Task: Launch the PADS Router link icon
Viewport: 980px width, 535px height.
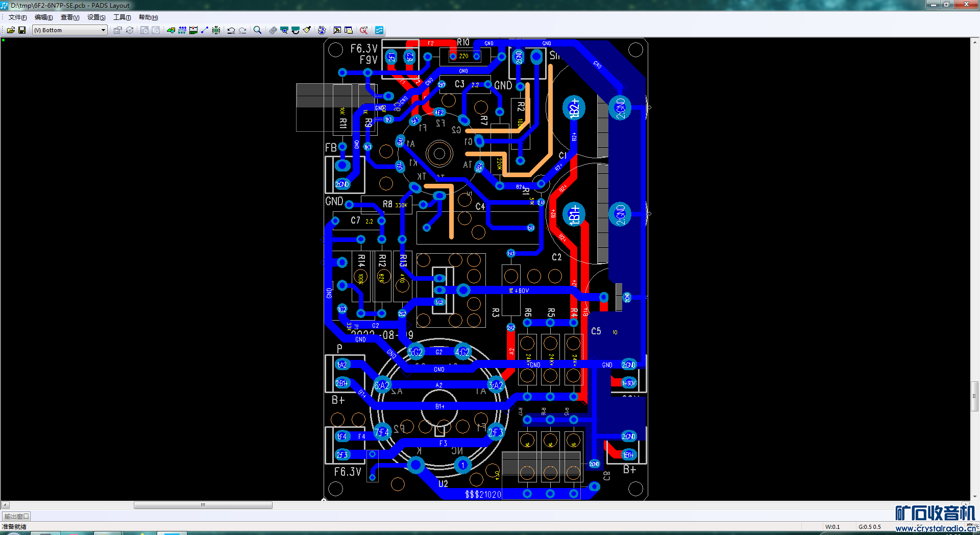Action: 379,30
